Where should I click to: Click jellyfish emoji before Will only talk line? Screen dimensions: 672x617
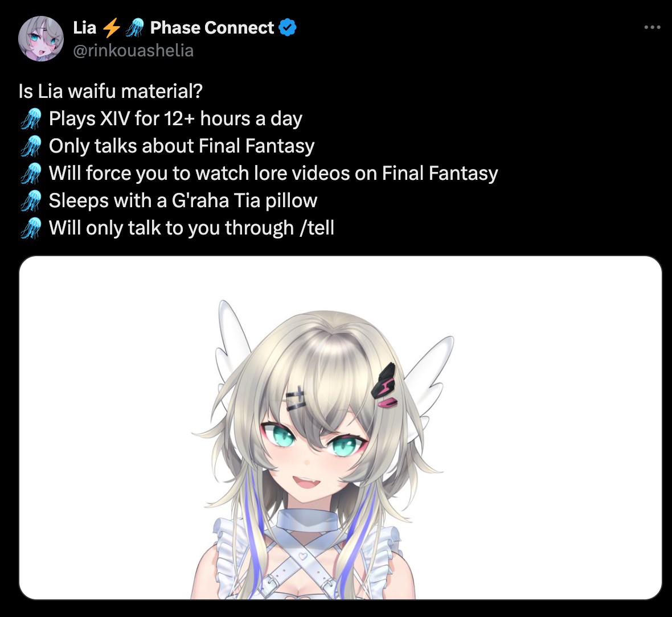[31, 228]
